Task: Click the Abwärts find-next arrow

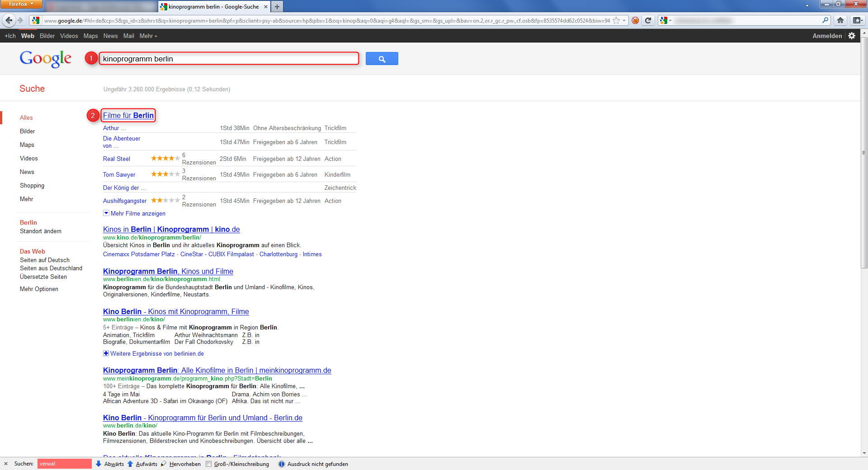Action: (x=110, y=464)
